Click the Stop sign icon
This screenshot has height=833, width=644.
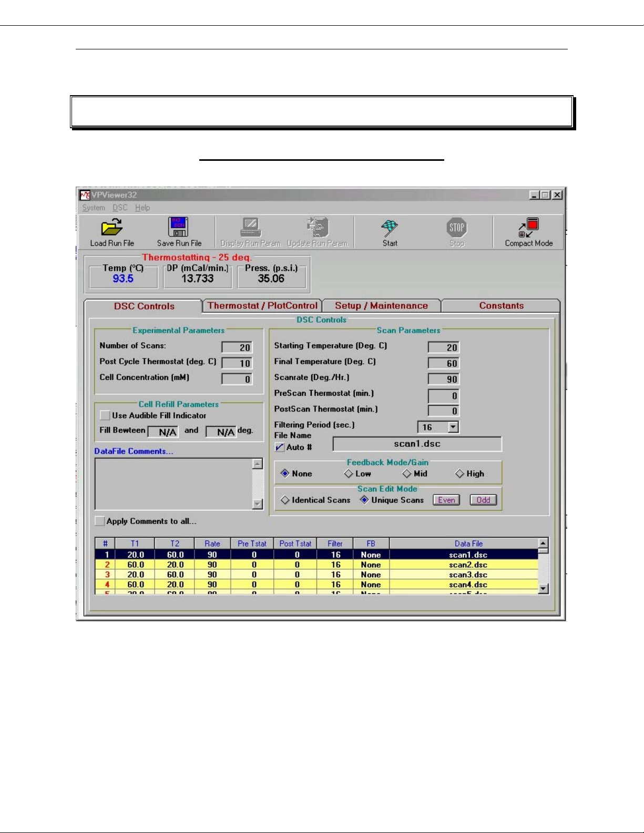point(457,228)
